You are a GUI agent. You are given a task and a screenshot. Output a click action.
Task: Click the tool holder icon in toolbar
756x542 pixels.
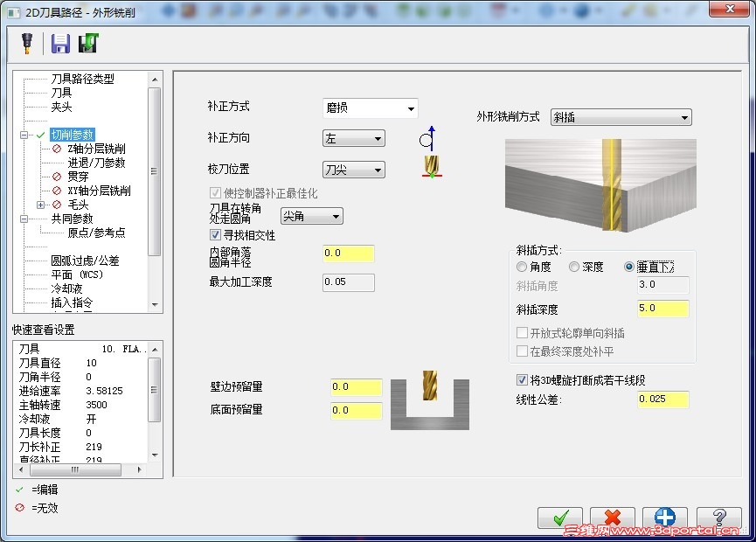(27, 44)
